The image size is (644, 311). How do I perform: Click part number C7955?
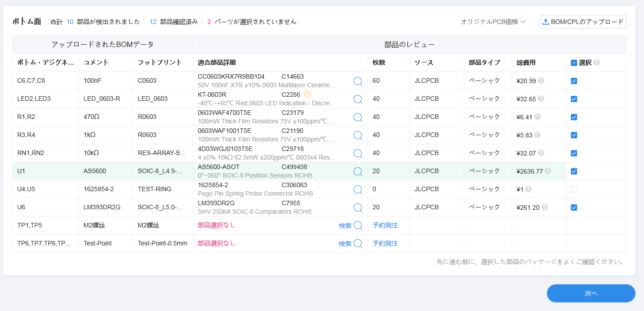tap(291, 203)
